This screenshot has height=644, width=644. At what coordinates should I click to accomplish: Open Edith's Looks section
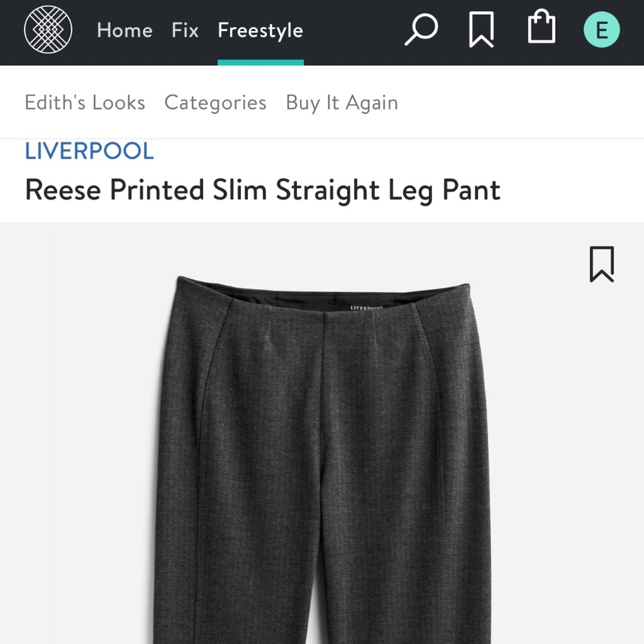(84, 102)
